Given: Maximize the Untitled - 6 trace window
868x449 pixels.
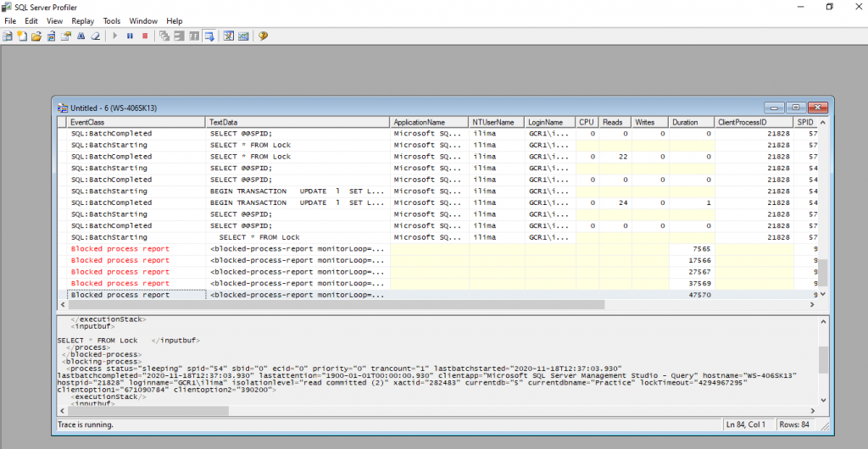Looking at the screenshot, I should [795, 108].
